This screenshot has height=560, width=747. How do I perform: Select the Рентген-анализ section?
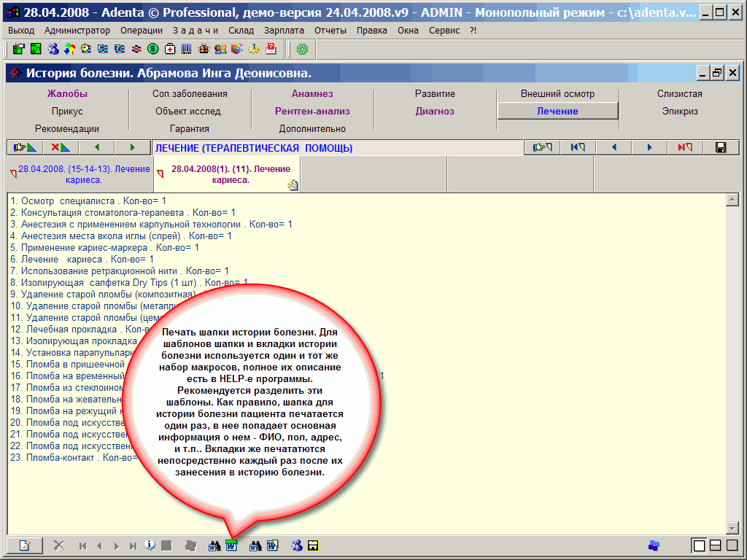click(312, 112)
